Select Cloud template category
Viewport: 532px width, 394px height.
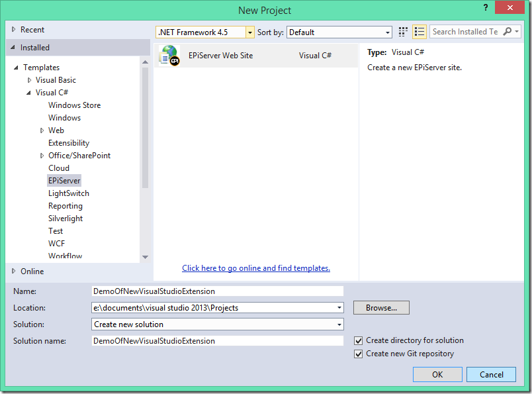click(59, 168)
